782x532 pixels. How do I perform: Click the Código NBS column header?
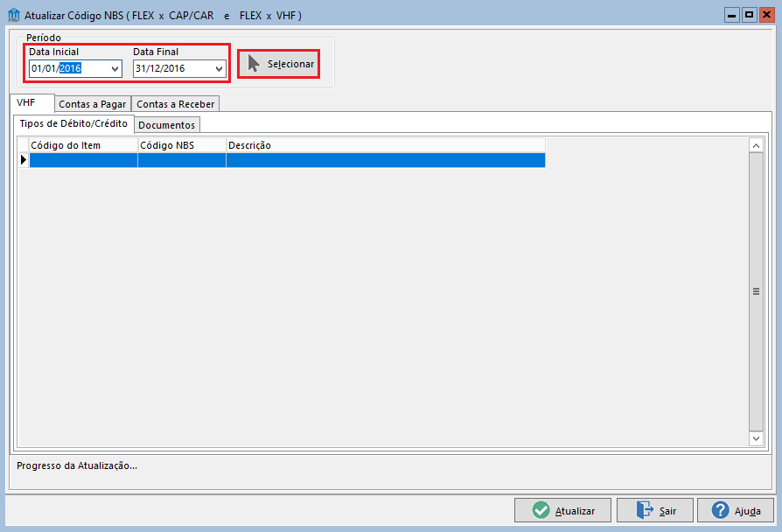pos(182,145)
